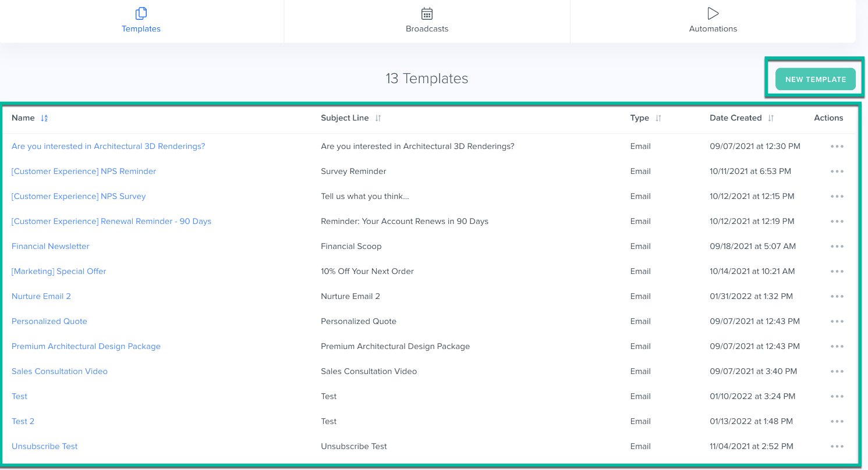Click the 'Survey Reminder' subject line cell
The height and width of the screenshot is (470, 868).
pyautogui.click(x=353, y=172)
